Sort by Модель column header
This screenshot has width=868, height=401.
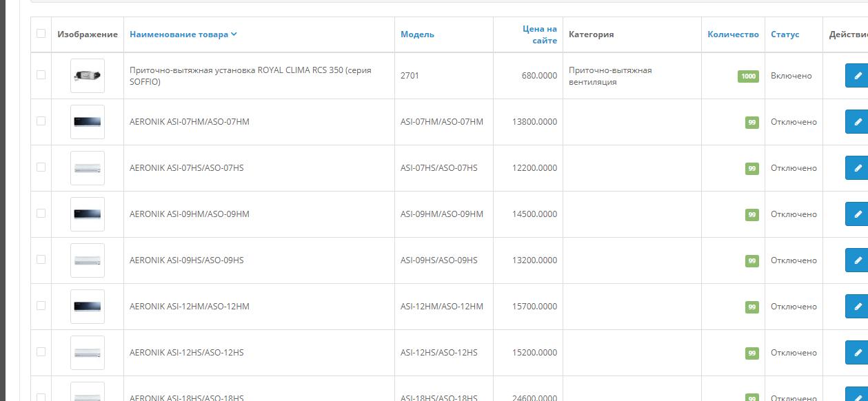pyautogui.click(x=417, y=34)
